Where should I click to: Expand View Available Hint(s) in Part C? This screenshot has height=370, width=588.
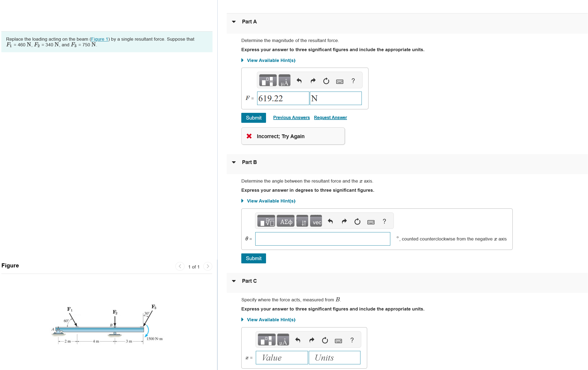[271, 320]
